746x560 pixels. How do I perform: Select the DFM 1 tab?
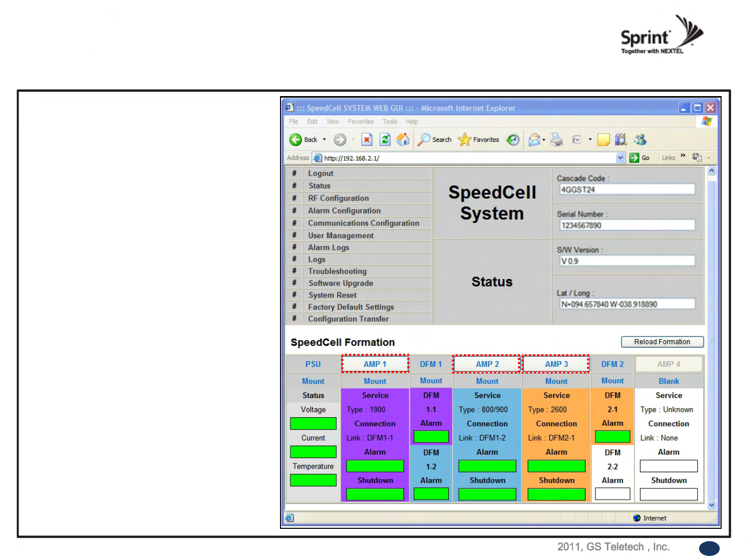[431, 364]
